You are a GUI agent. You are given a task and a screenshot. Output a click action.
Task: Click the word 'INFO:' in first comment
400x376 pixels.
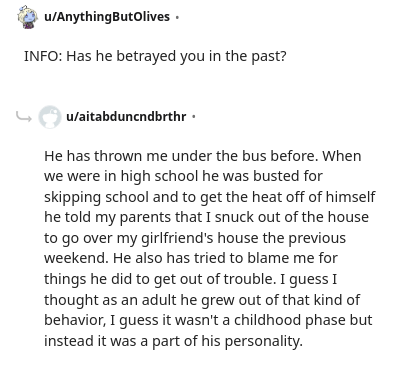pos(43,56)
